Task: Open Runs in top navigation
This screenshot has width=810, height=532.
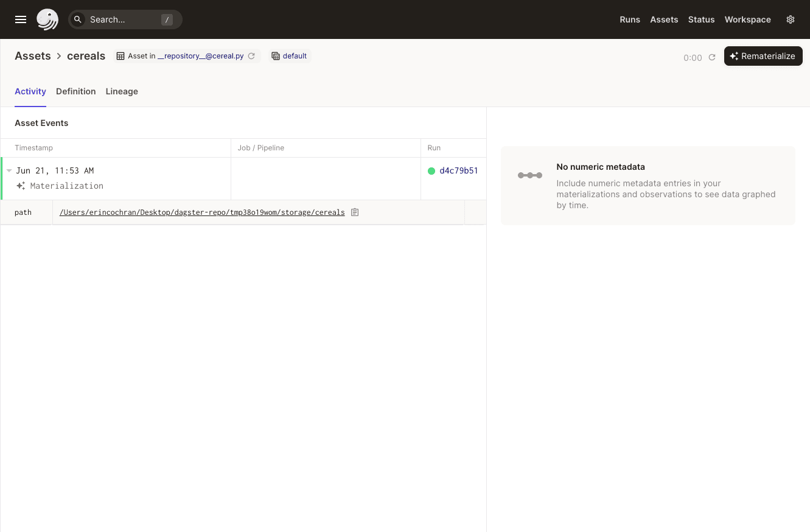Action: point(629,19)
